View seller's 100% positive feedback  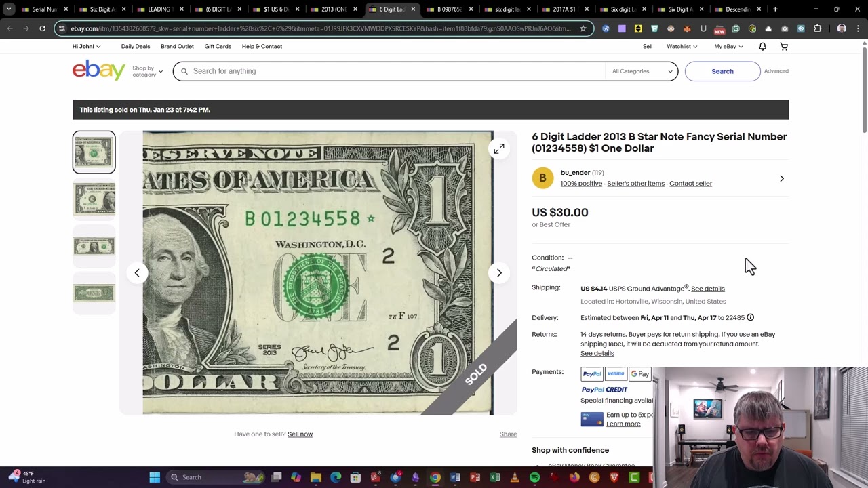581,184
